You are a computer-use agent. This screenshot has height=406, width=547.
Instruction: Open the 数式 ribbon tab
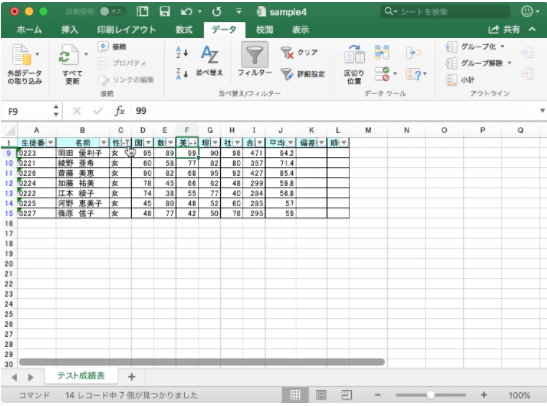(x=184, y=30)
